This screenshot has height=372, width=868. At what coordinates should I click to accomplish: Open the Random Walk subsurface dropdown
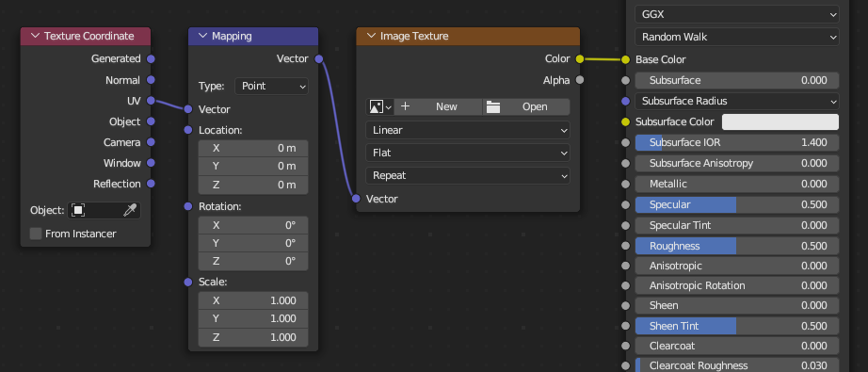click(737, 37)
